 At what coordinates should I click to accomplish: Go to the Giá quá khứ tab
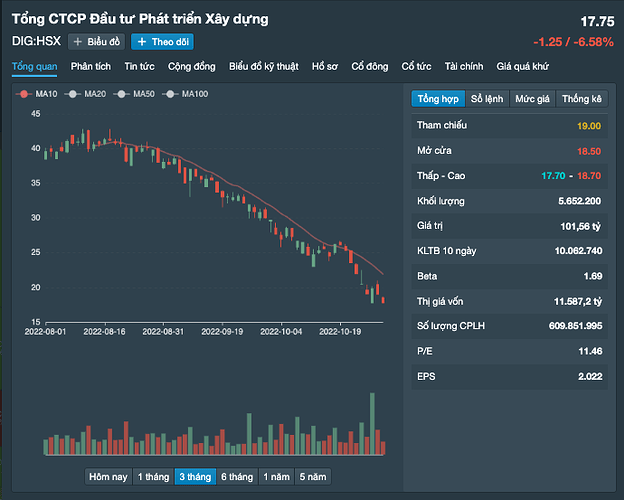pos(525,66)
